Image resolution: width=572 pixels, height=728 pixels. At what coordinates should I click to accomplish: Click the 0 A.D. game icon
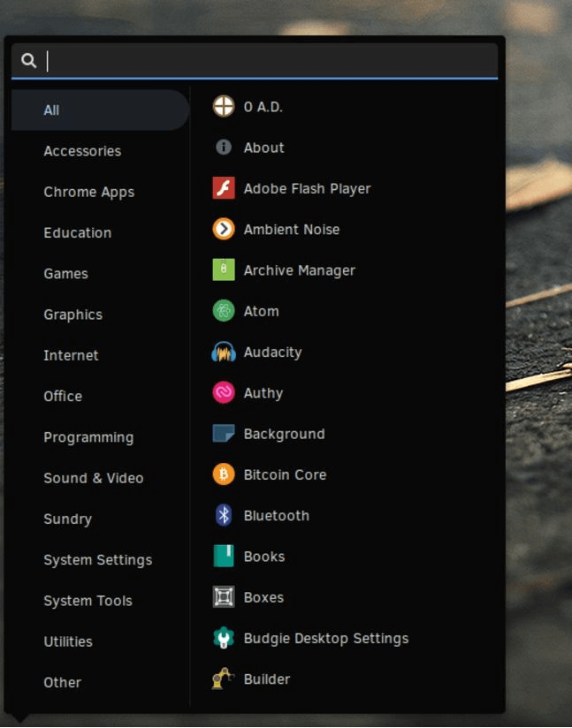pos(224,107)
